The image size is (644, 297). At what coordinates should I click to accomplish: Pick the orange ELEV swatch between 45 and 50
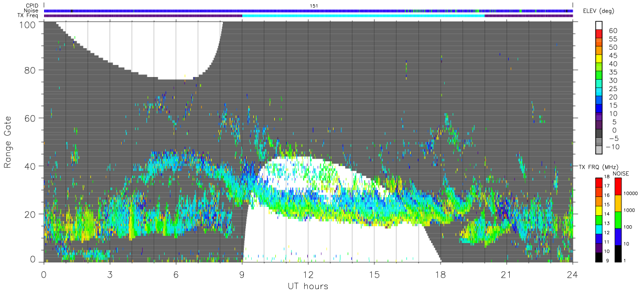599,51
